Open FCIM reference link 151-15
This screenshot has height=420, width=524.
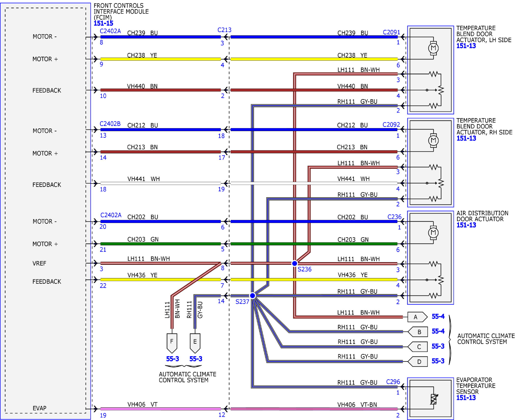[103, 23]
